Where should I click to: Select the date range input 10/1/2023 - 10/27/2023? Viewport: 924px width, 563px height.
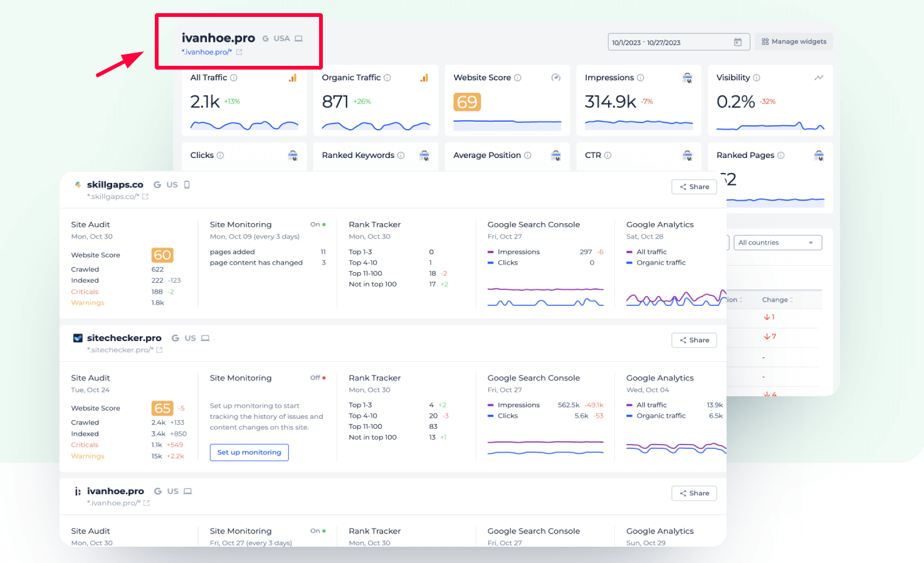point(679,42)
